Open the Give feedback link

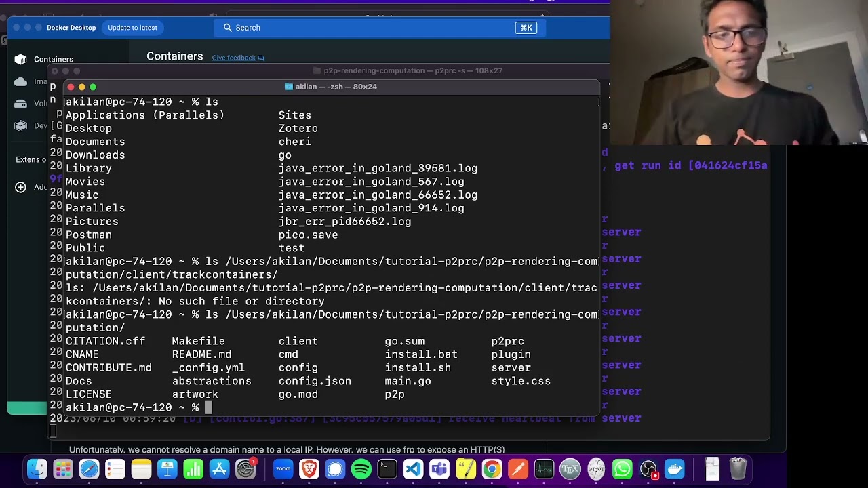(x=233, y=58)
